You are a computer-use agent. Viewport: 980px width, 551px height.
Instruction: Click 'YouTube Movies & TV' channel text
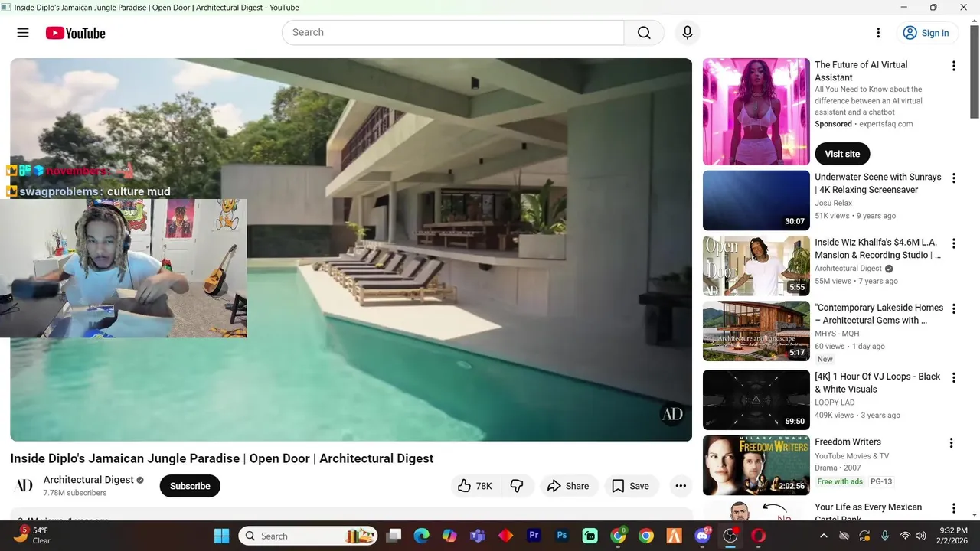click(851, 456)
